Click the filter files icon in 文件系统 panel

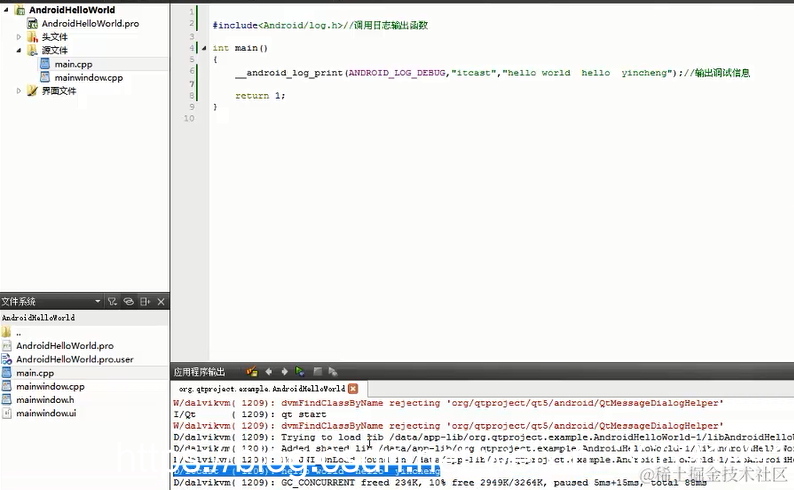point(112,302)
